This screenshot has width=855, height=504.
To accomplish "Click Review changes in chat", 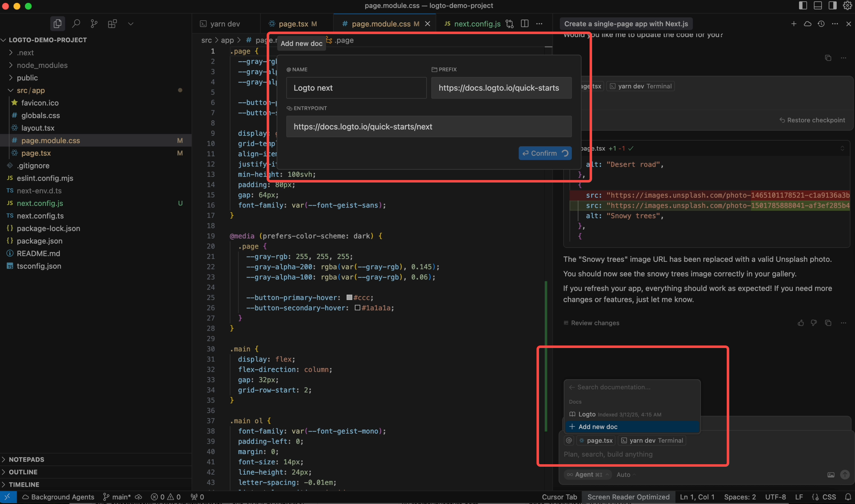I will [591, 323].
